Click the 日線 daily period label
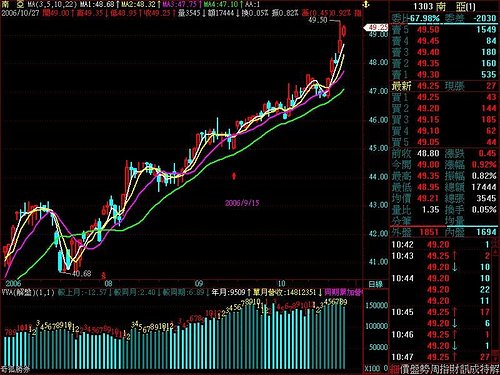500x375 pixels. (376, 284)
